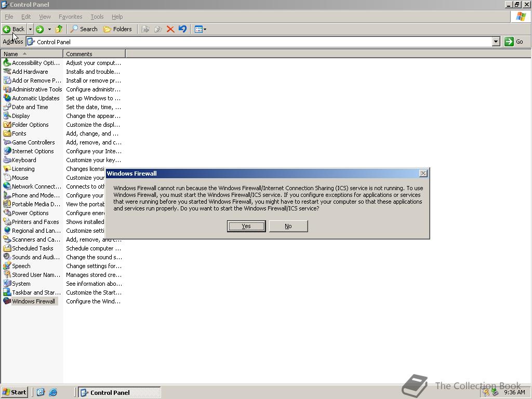The width and height of the screenshot is (532, 399).
Task: Open the Favorites menu
Action: [x=70, y=17]
